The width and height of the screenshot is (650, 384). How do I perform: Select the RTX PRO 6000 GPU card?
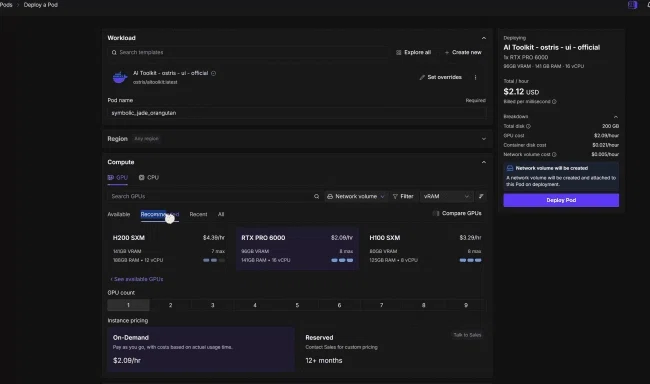tap(297, 248)
